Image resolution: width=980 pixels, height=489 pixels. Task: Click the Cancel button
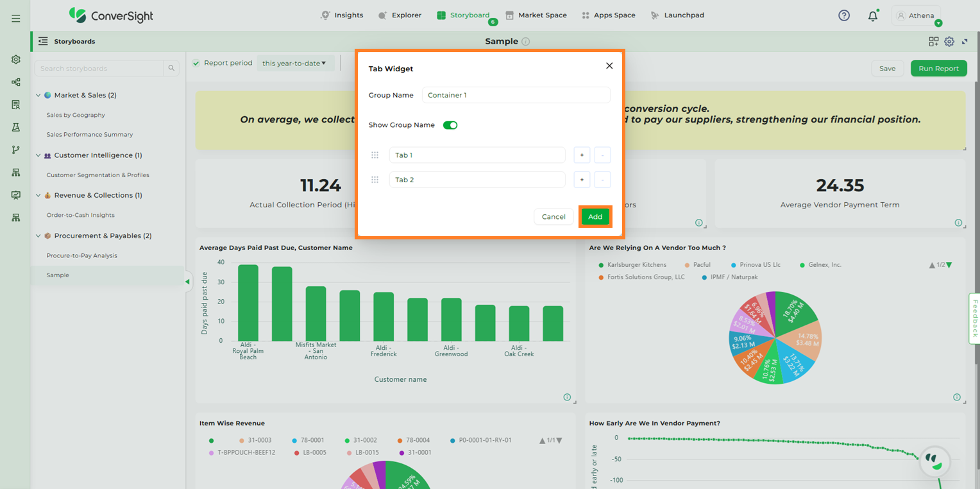pyautogui.click(x=553, y=217)
